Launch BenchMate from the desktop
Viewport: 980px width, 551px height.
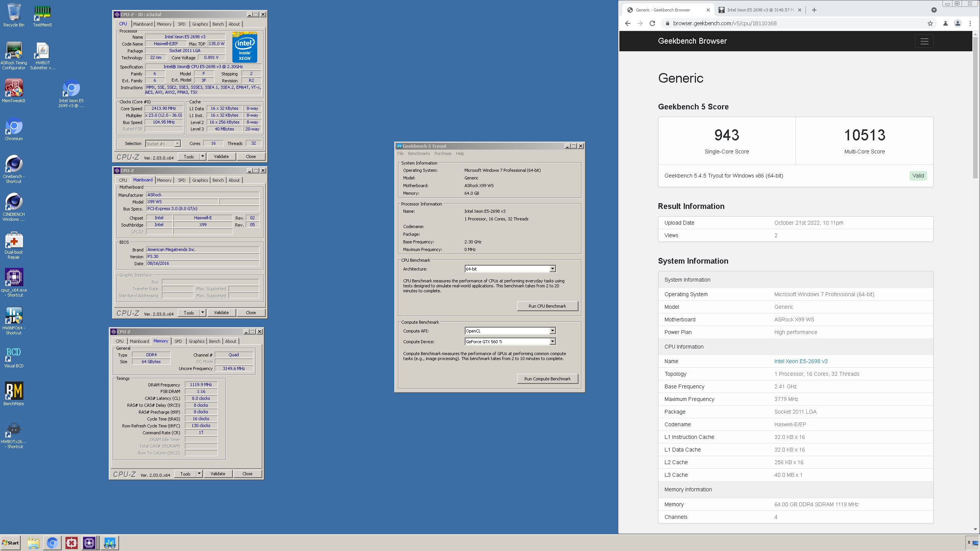click(14, 394)
